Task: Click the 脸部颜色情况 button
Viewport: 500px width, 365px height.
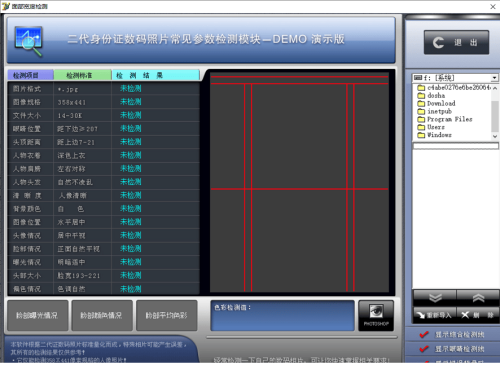Action: click(x=102, y=315)
